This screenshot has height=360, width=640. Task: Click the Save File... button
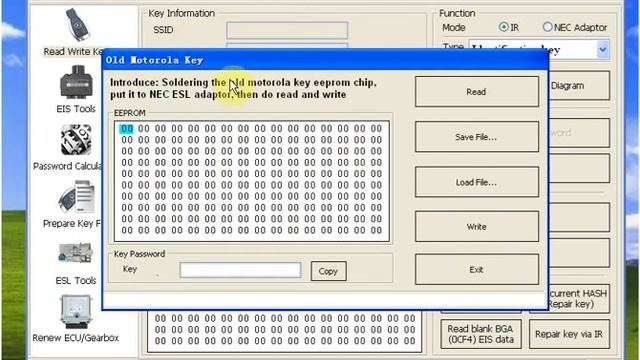point(477,137)
